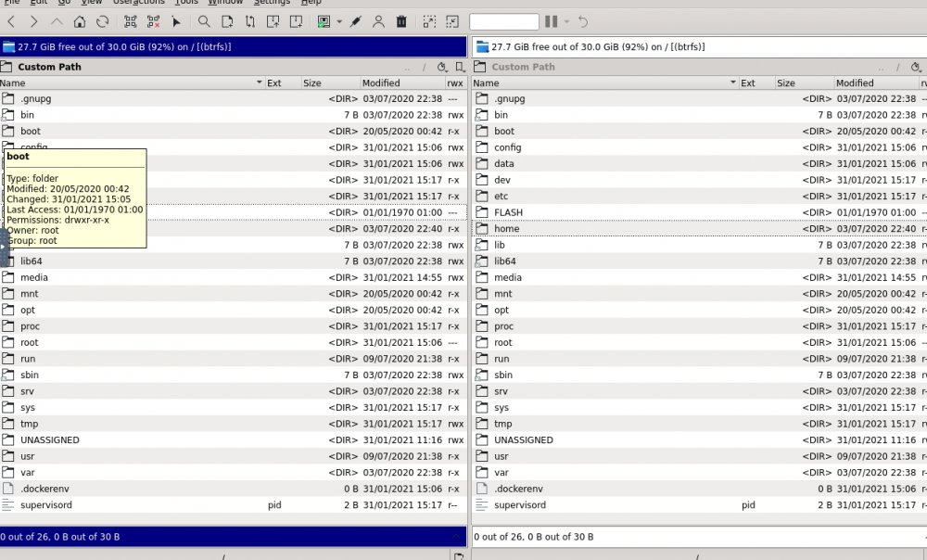Open the MountMan drive icon
Viewport: 927px width, 560px height.
[324, 22]
